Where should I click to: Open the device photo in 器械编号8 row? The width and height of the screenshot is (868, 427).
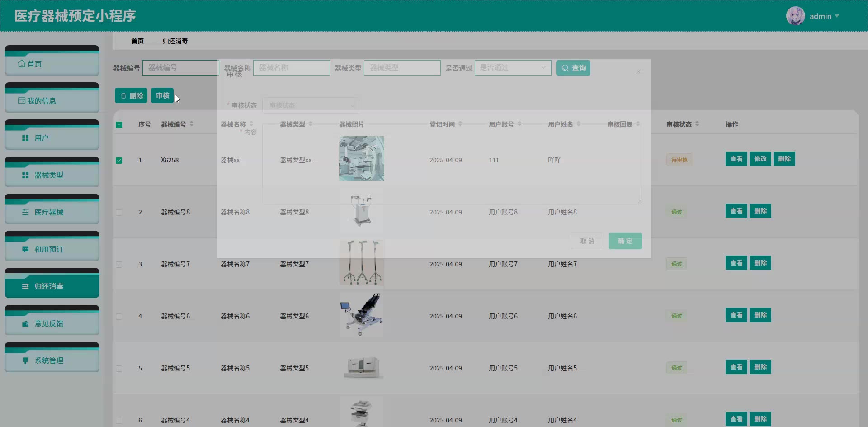(x=362, y=210)
